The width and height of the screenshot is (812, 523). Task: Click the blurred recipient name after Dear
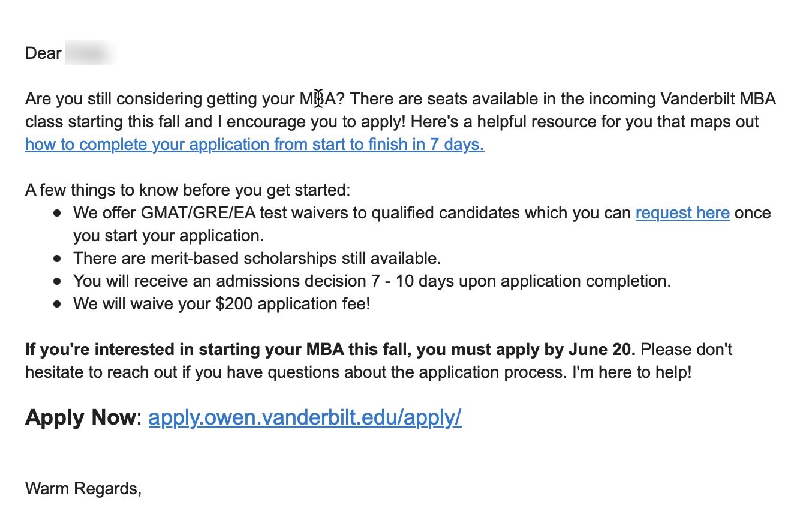[x=90, y=53]
